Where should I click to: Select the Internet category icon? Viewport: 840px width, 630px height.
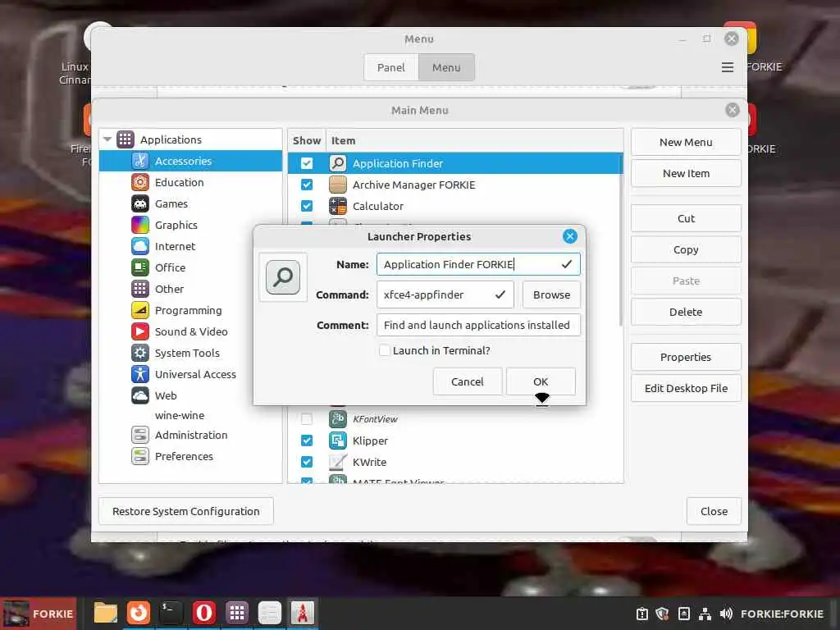pyautogui.click(x=139, y=246)
